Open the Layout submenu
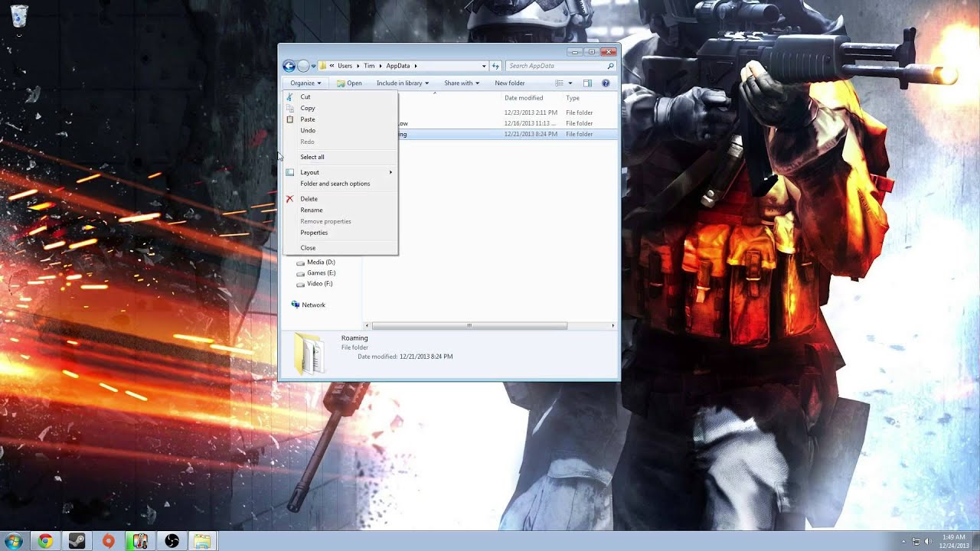This screenshot has height=551, width=980. click(x=340, y=172)
